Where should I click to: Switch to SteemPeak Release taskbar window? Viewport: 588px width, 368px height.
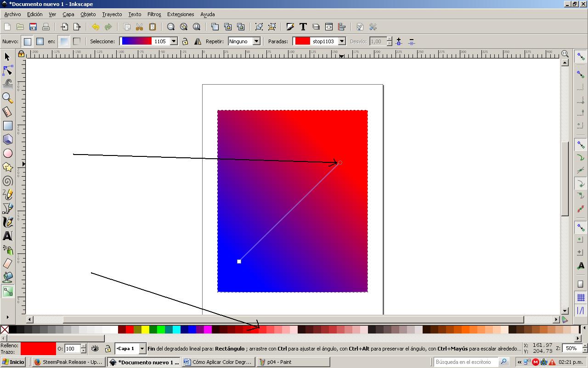coord(69,362)
